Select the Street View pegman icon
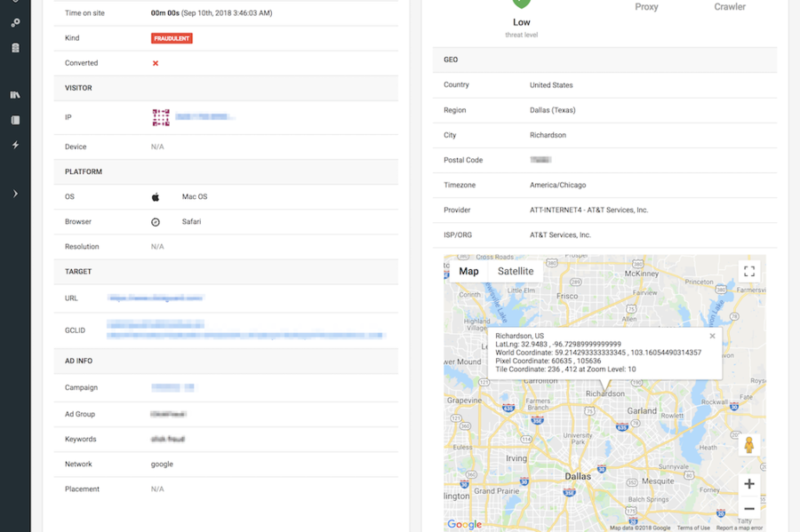Viewport: 800px width, 532px height. click(748, 445)
